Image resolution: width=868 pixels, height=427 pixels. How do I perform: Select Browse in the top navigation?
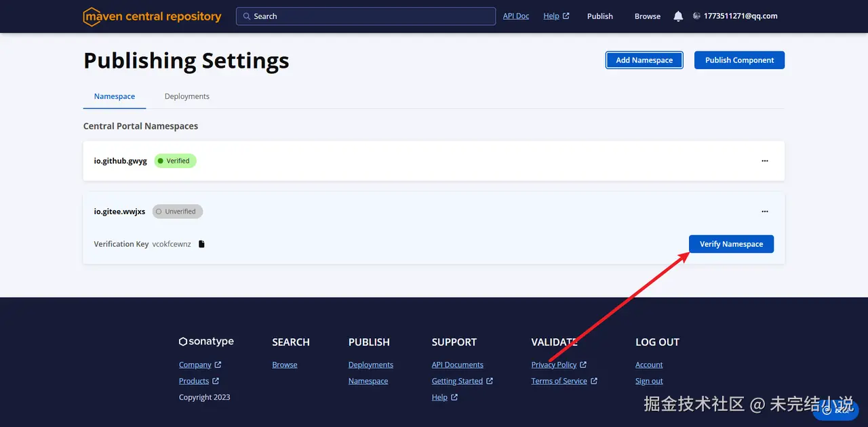tap(648, 16)
